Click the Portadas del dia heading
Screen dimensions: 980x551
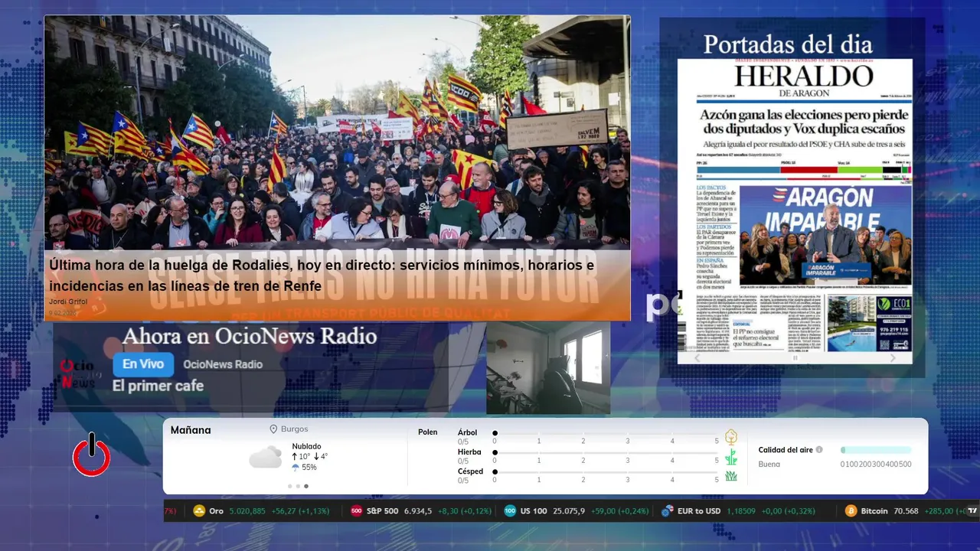[788, 44]
